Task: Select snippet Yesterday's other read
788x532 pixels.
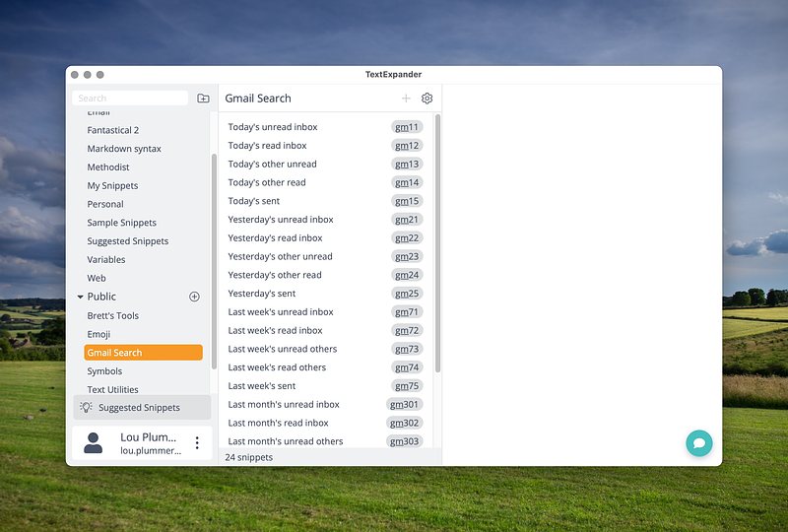Action: [326, 275]
